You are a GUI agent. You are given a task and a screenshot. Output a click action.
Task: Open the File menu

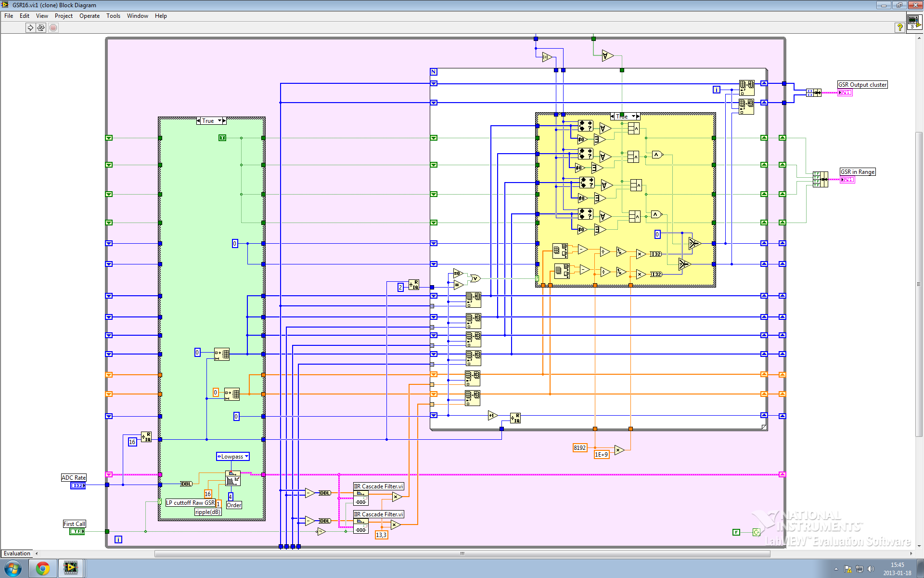pos(9,16)
